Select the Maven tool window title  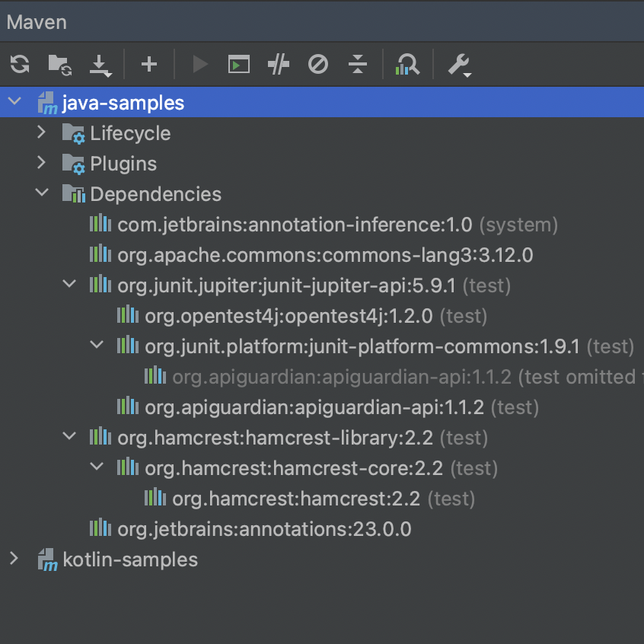coord(37,22)
